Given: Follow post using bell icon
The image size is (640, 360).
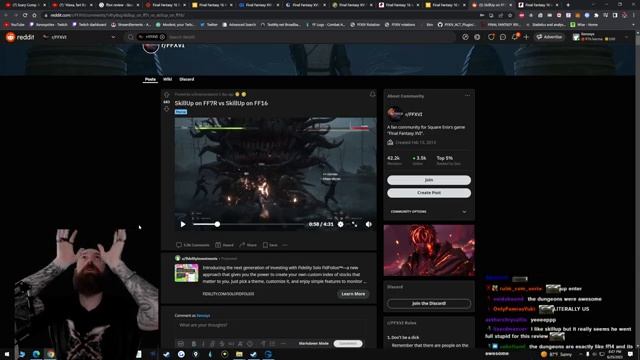Looking at the screenshot, I should (372, 94).
